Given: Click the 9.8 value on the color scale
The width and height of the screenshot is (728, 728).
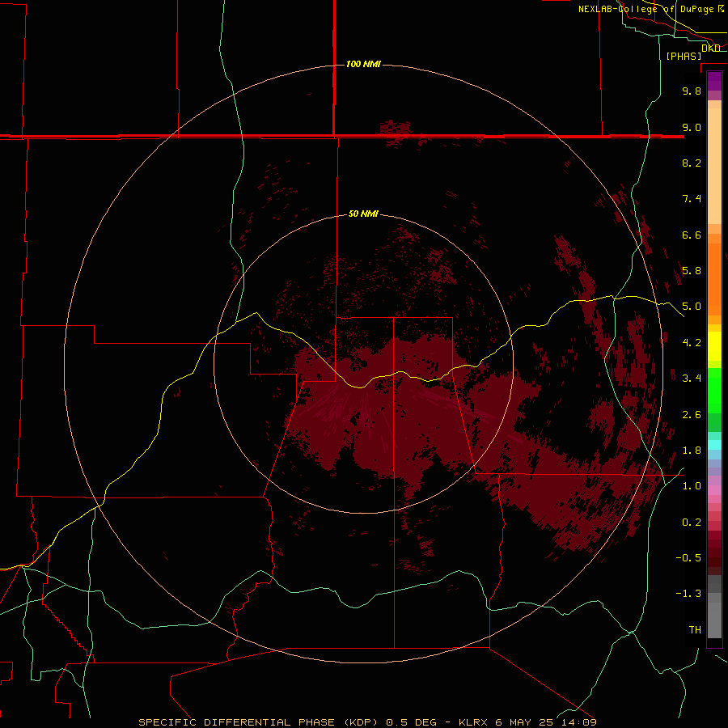Looking at the screenshot, I should (692, 91).
